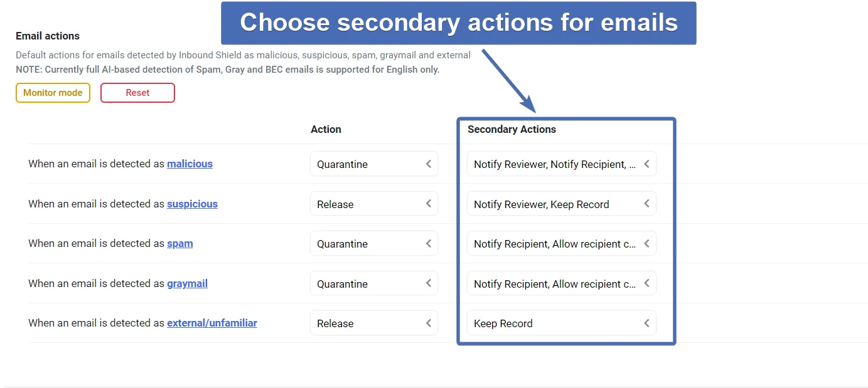Expand Secondary Actions for malicious emails
This screenshot has height=388, width=868.
tap(561, 164)
